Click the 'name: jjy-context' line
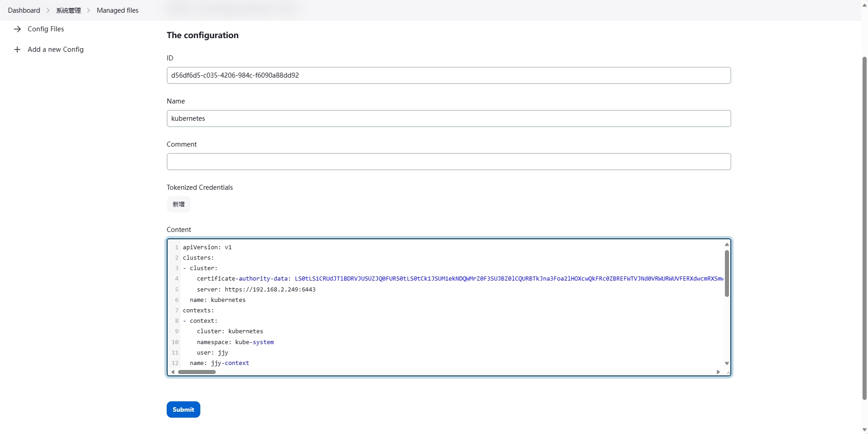 tap(219, 363)
